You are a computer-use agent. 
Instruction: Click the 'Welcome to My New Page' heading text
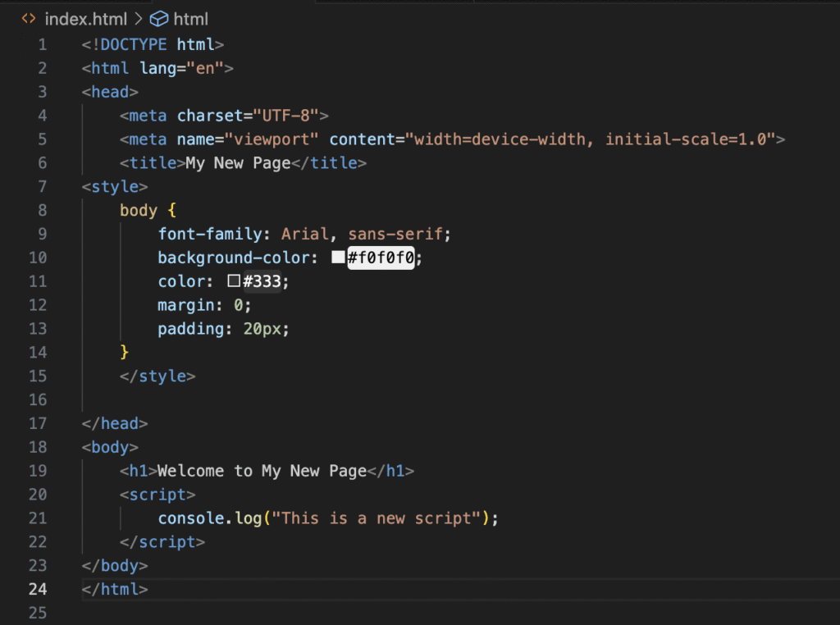pos(261,471)
